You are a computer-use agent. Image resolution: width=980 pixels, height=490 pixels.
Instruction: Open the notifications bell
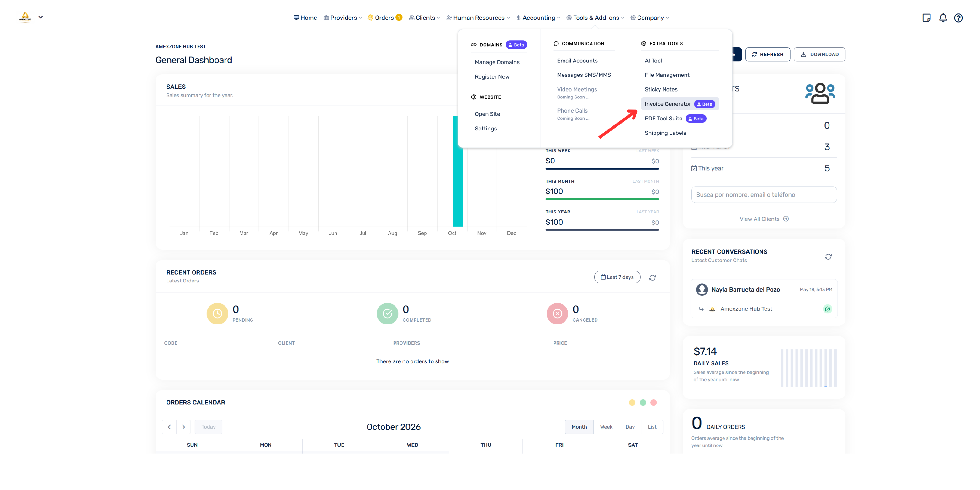click(943, 18)
